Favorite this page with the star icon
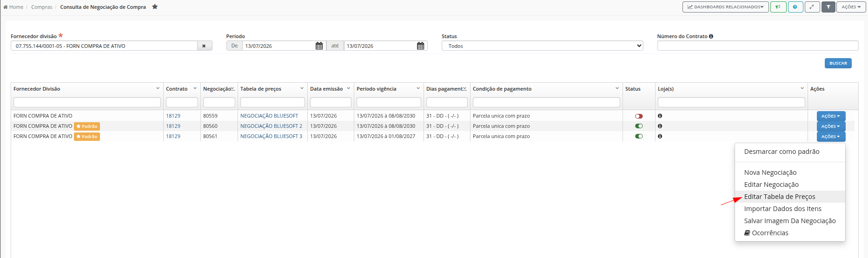Image resolution: width=868 pixels, height=258 pixels. pos(155,7)
